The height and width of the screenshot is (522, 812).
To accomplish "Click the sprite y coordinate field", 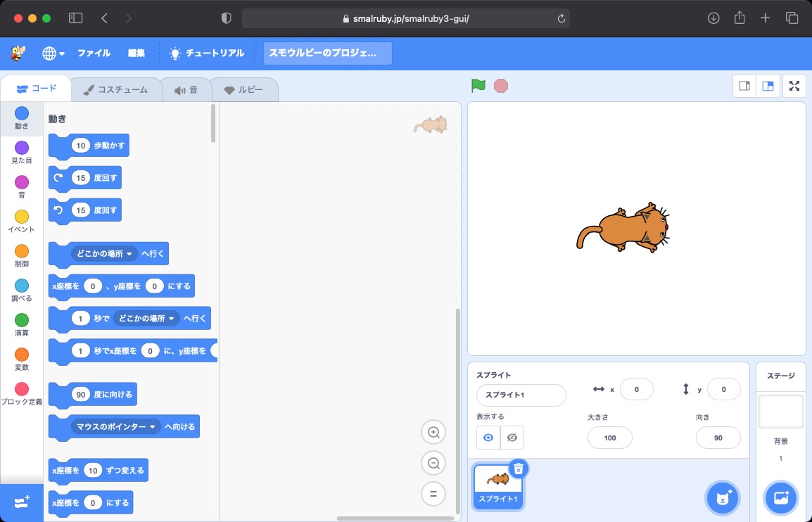I will 723,390.
